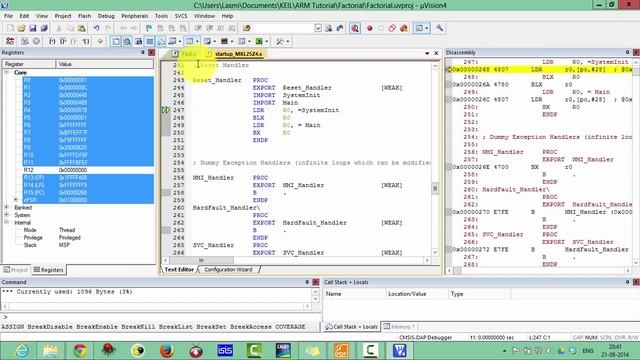
Task: Click the Start/Stop Debug Session icon
Action: click(x=355, y=28)
